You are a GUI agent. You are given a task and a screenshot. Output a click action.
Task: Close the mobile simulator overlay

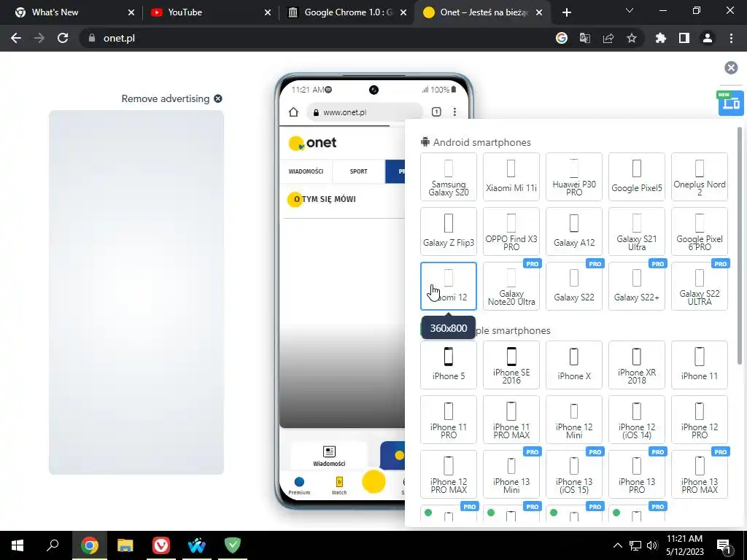[x=731, y=68]
